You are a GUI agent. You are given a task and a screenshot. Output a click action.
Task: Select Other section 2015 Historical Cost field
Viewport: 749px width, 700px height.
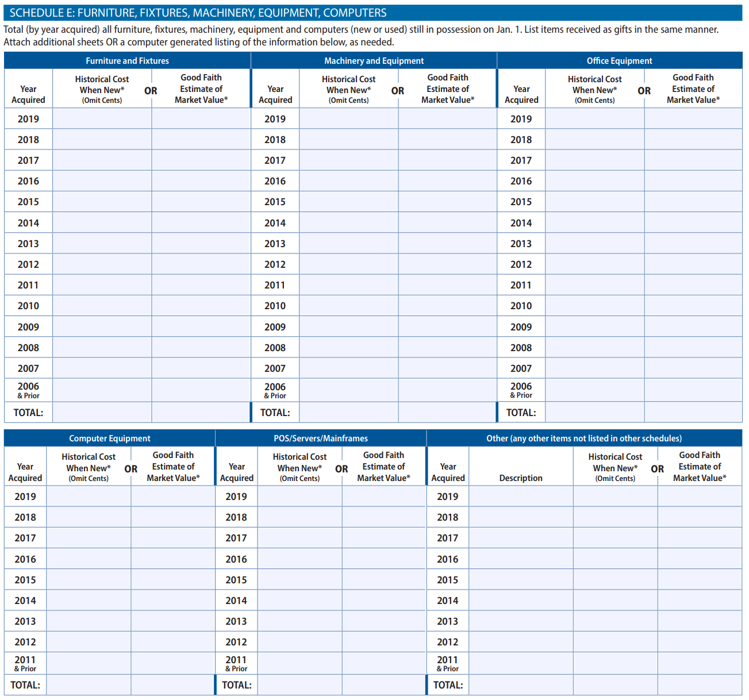tap(615, 580)
